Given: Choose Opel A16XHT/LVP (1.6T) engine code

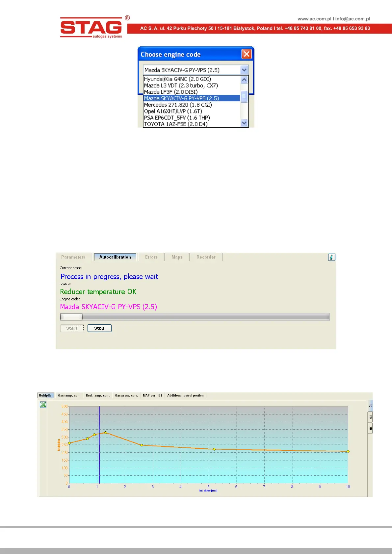Looking at the screenshot, I should [192, 111].
